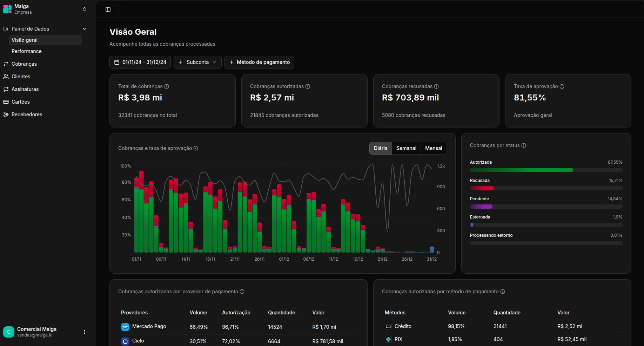
Task: Click the Cobranças sidebar arrows icon
Action: pos(6,64)
